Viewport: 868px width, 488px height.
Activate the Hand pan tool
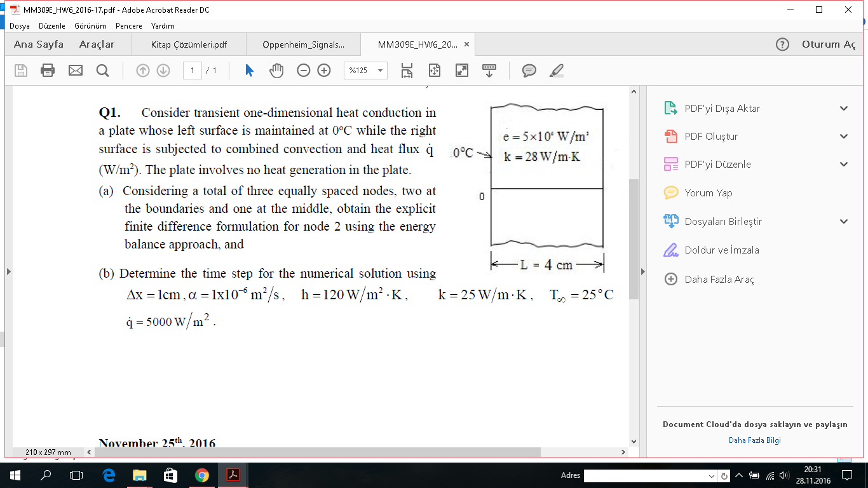pyautogui.click(x=276, y=71)
